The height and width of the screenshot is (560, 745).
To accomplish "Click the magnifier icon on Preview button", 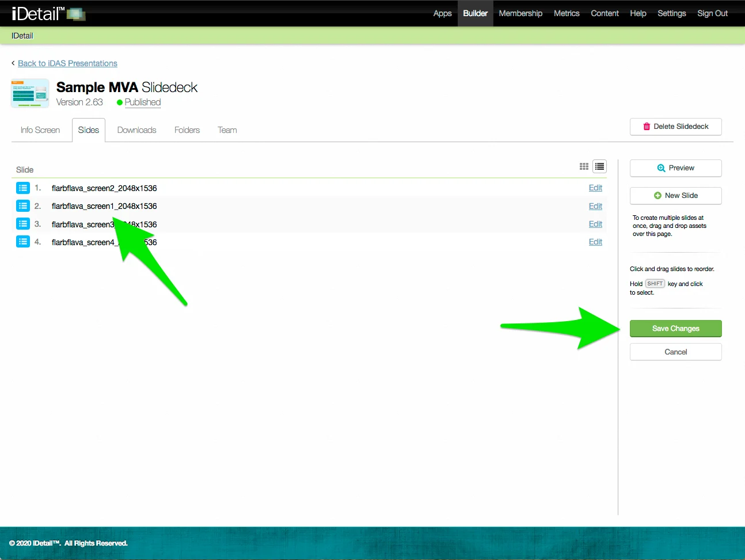I will [x=661, y=168].
